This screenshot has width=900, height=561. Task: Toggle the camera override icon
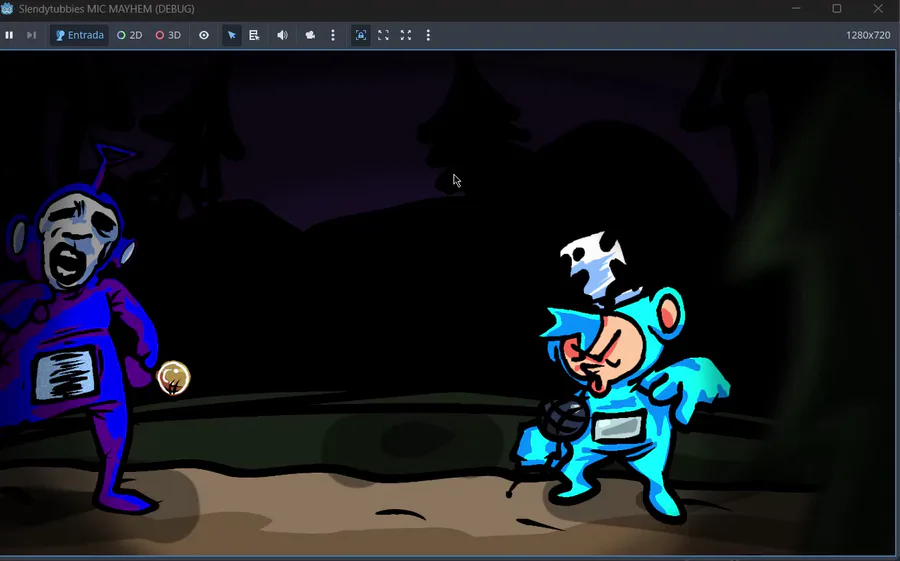point(311,35)
